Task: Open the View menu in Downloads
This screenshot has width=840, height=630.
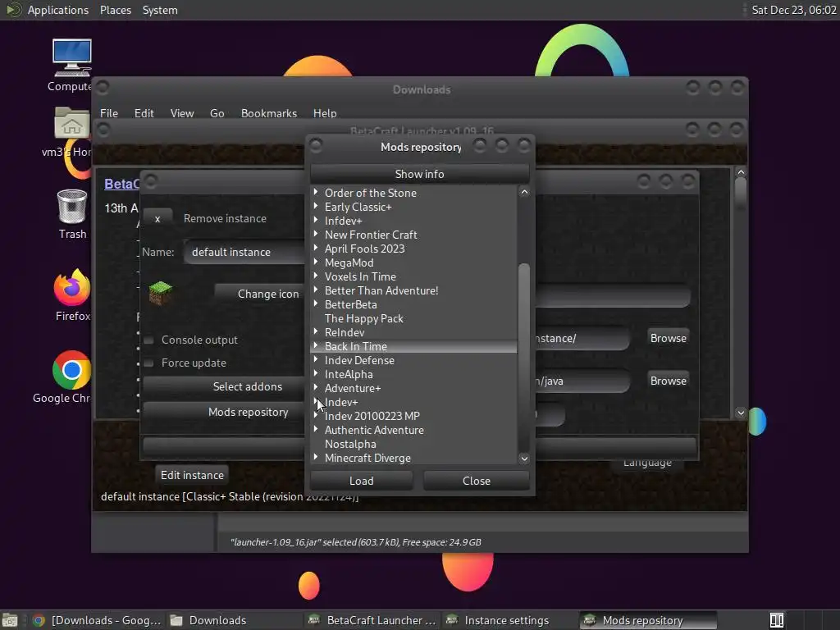Action: click(x=181, y=113)
